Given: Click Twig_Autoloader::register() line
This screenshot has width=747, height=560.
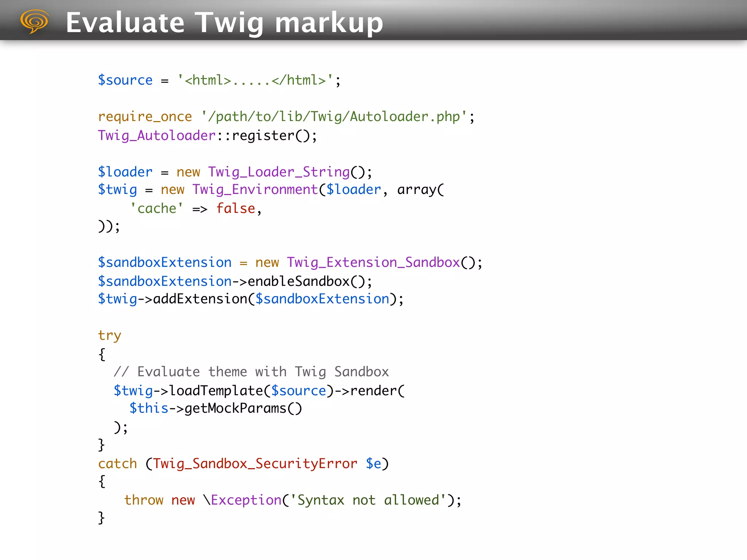Looking at the screenshot, I should pyautogui.click(x=208, y=135).
